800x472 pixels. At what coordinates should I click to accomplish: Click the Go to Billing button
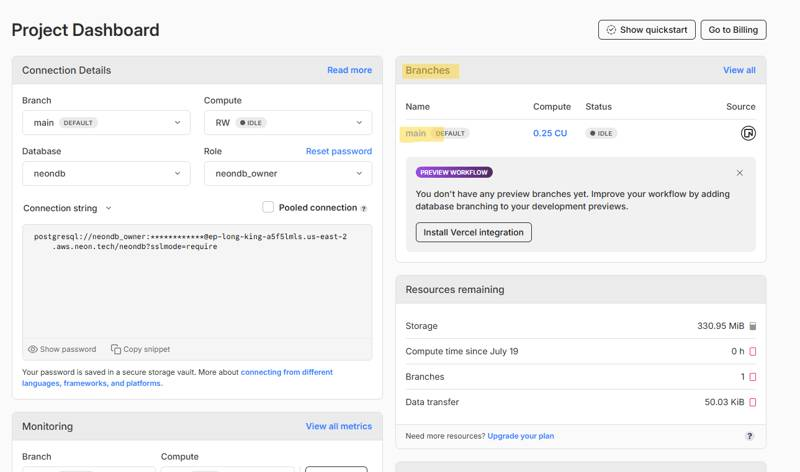pyautogui.click(x=733, y=30)
